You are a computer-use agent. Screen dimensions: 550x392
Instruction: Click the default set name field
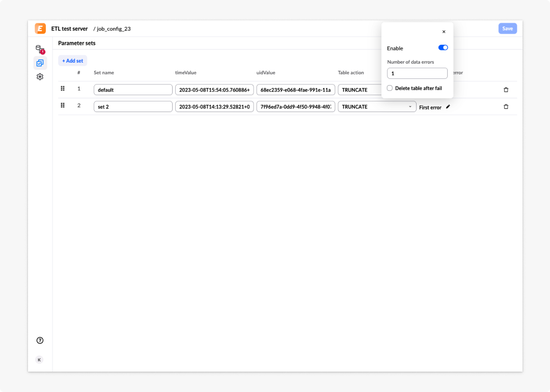click(x=133, y=90)
